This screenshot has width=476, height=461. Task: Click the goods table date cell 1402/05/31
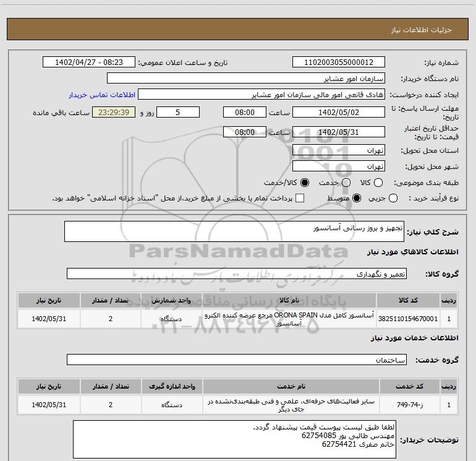pyautogui.click(x=49, y=319)
